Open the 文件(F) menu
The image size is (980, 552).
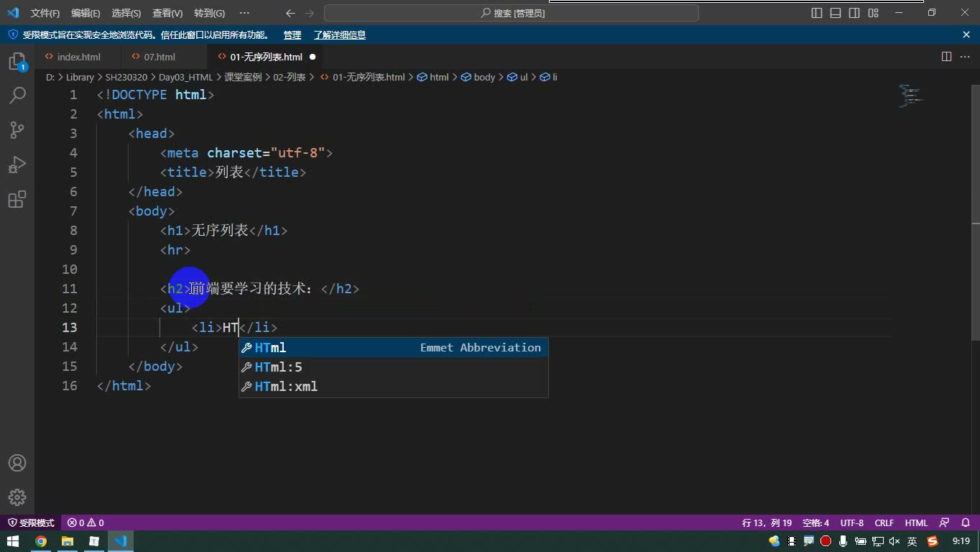click(x=45, y=13)
